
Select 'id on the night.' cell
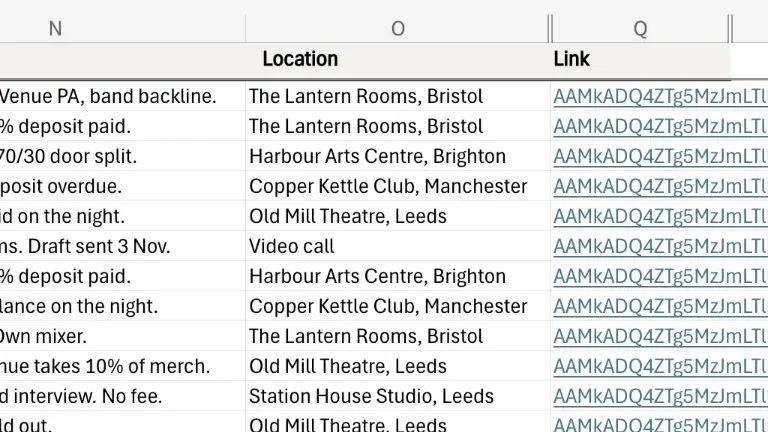pyautogui.click(x=122, y=216)
